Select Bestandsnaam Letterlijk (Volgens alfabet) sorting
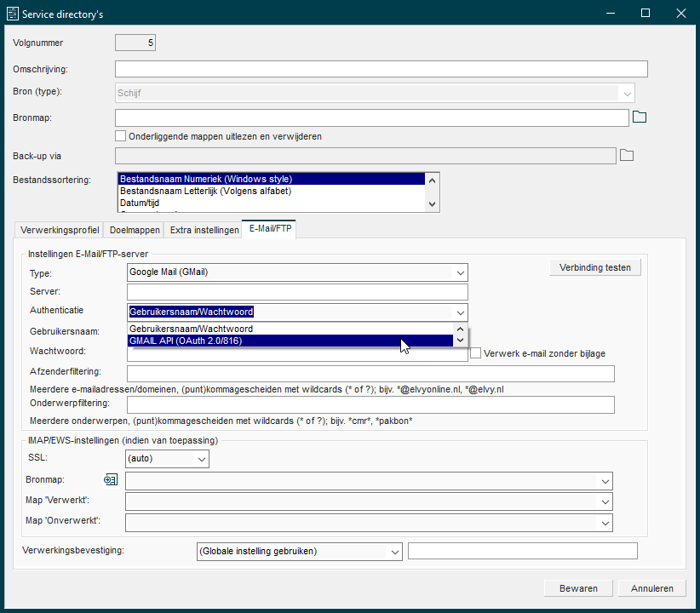 [272, 191]
